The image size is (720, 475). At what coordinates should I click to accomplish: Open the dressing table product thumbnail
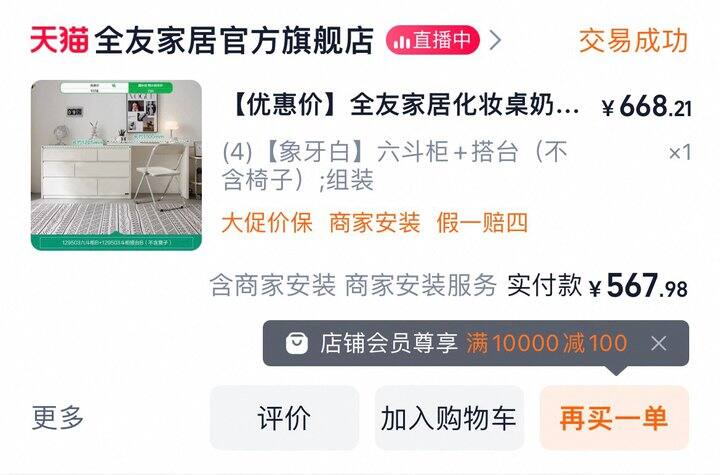[116, 165]
